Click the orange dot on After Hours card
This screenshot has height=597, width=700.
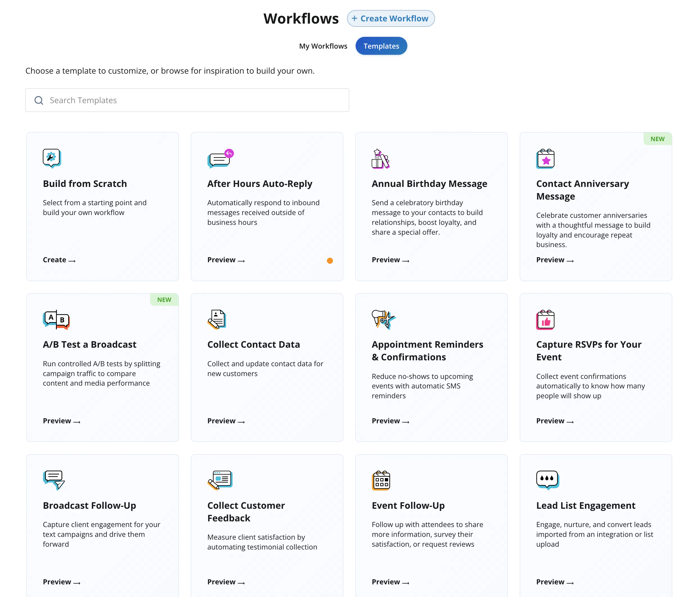click(330, 261)
